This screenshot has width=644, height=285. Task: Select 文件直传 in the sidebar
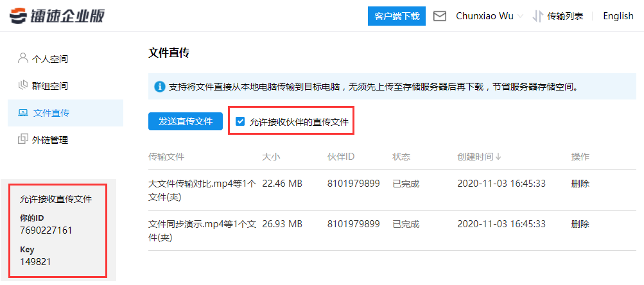(x=65, y=113)
